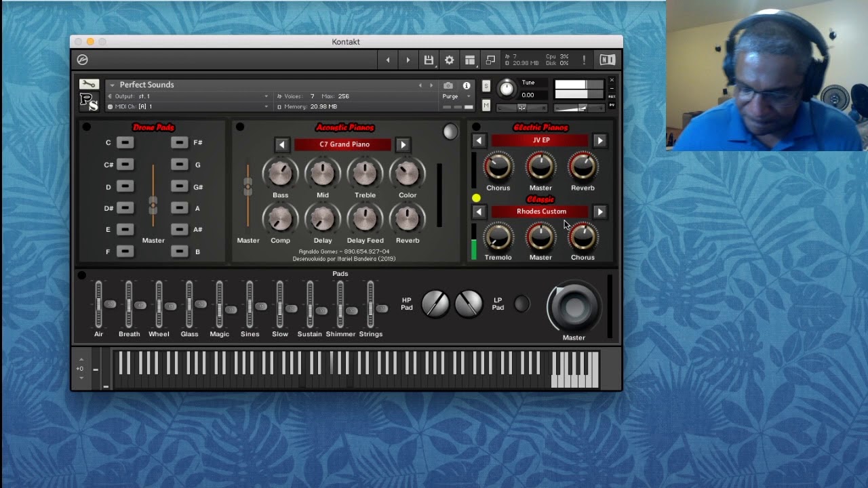Open instrument edit mode with wrench icon

point(88,84)
